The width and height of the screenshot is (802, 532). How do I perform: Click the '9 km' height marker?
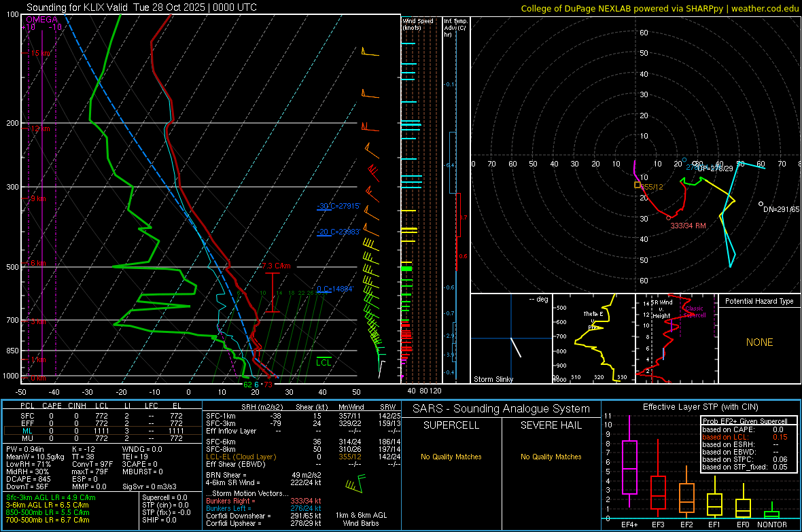point(38,198)
